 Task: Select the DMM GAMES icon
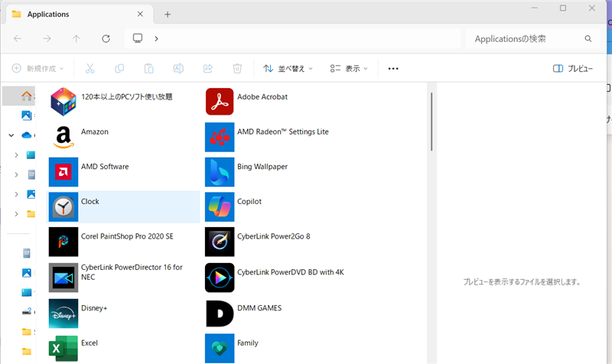pos(220,314)
